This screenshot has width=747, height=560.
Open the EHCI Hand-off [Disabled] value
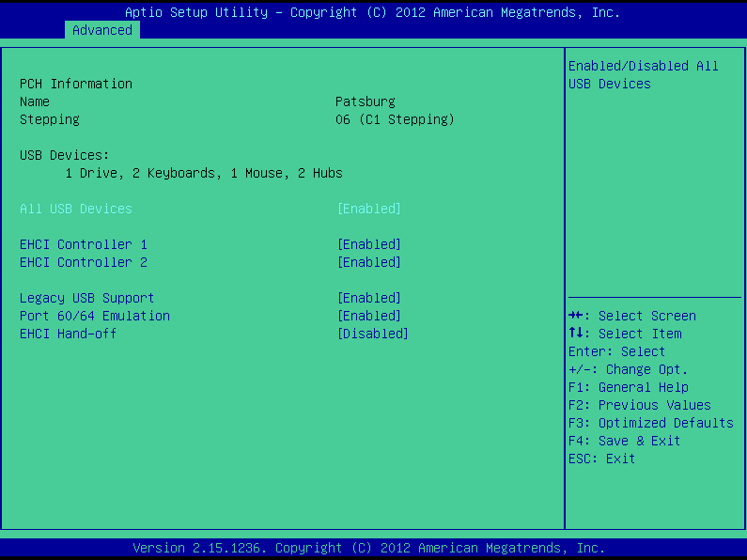pos(372,334)
